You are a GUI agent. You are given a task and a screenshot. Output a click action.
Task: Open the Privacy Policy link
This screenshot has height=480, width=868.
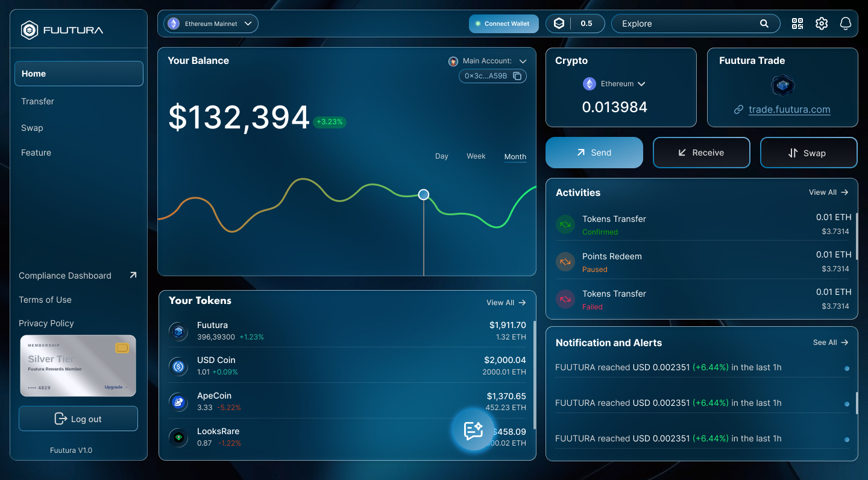click(46, 323)
